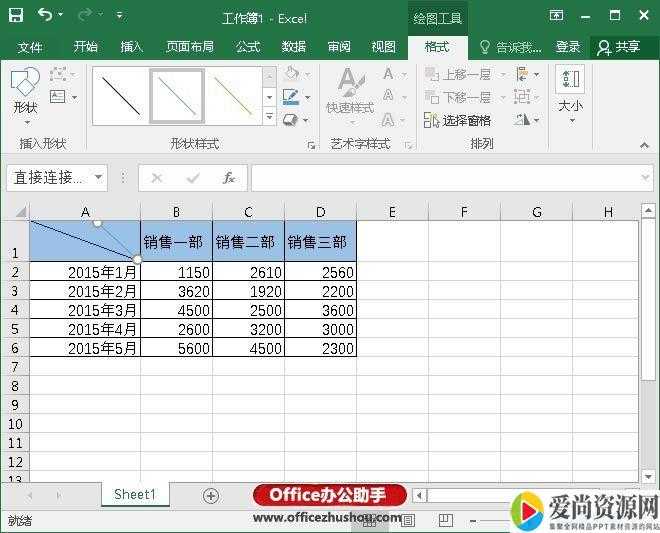Click the Shape Outline pen icon
Viewport: 660px width, 533px height.
point(291,97)
